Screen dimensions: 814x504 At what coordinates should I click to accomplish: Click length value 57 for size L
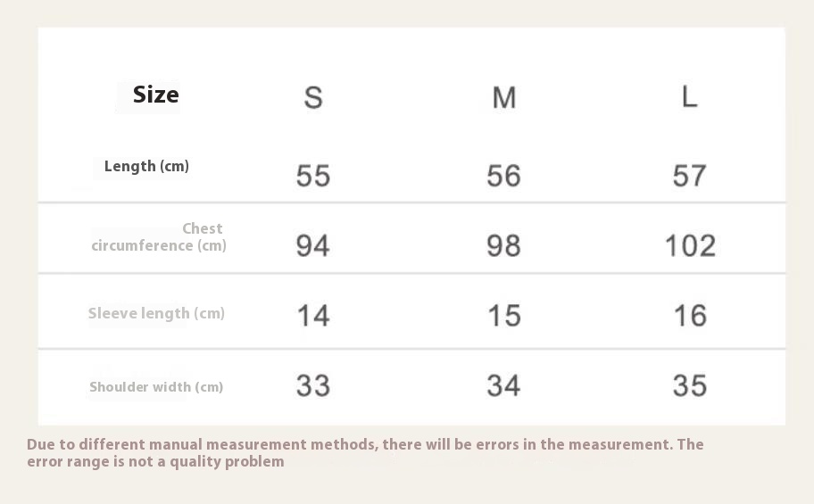[689, 176]
